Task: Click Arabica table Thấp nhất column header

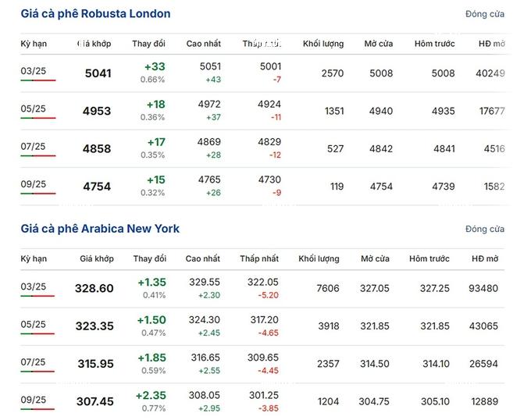Action: pyautogui.click(x=259, y=258)
